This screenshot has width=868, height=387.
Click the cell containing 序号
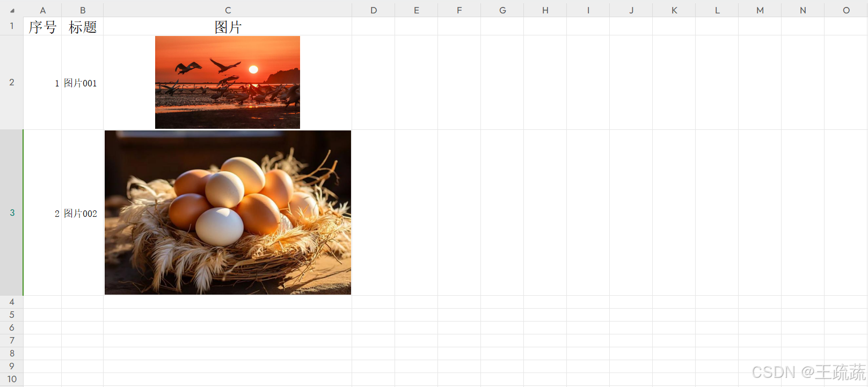(x=42, y=26)
